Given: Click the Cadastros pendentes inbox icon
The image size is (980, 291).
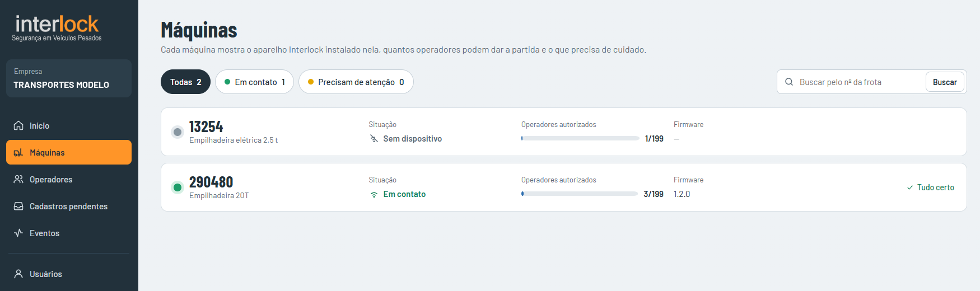Looking at the screenshot, I should pyautogui.click(x=18, y=206).
